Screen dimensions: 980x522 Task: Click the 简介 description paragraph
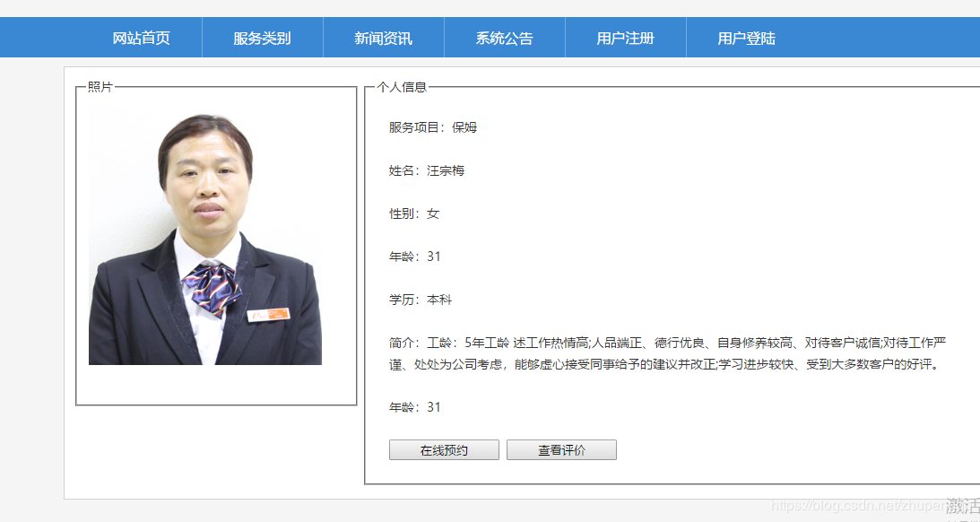(x=667, y=353)
